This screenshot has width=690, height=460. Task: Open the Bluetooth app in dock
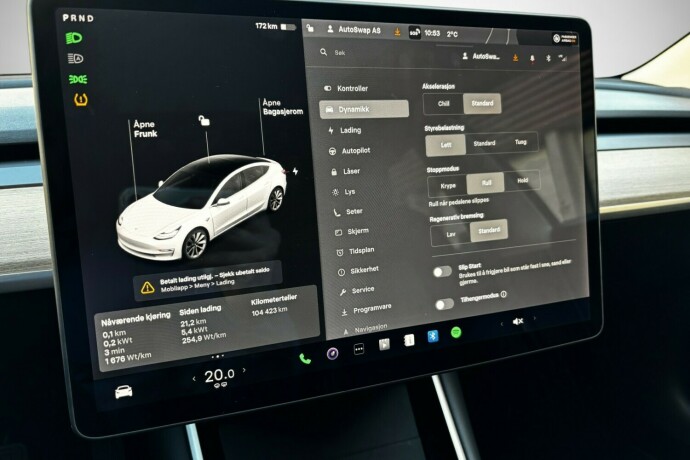pyautogui.click(x=433, y=337)
